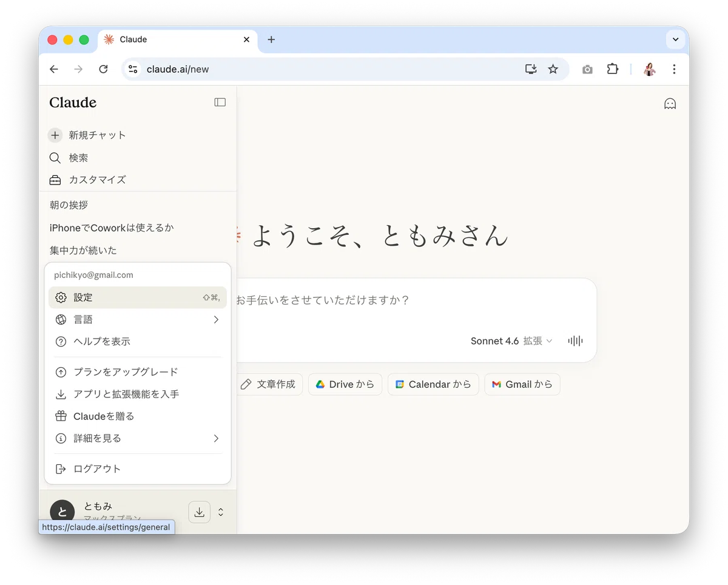Click the Claude logo heading in sidebar

coord(73,103)
